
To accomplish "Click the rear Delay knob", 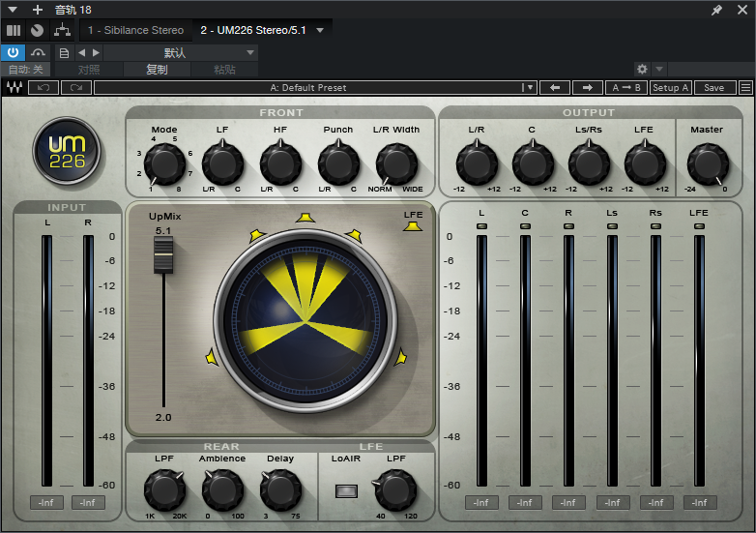I will [280, 491].
